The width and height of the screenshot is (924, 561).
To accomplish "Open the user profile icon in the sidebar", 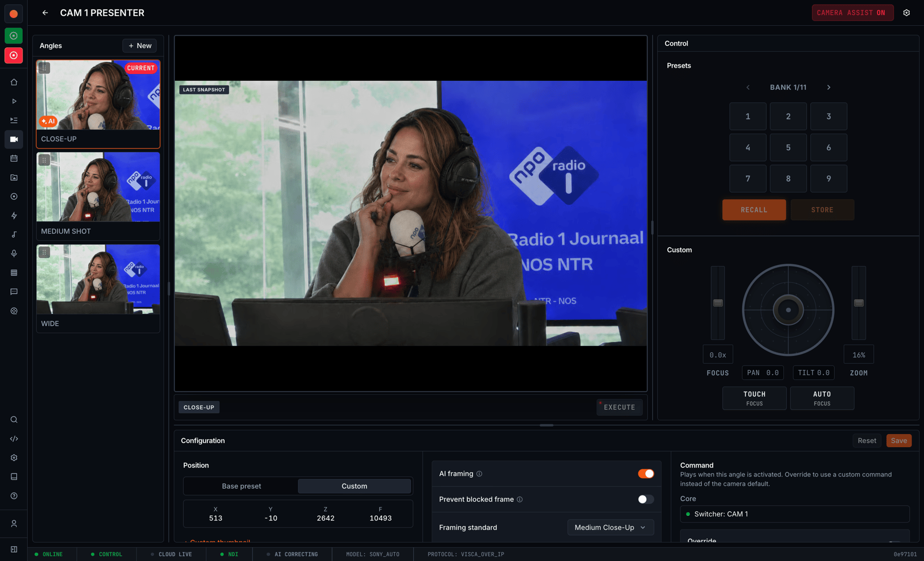I will [x=14, y=524].
